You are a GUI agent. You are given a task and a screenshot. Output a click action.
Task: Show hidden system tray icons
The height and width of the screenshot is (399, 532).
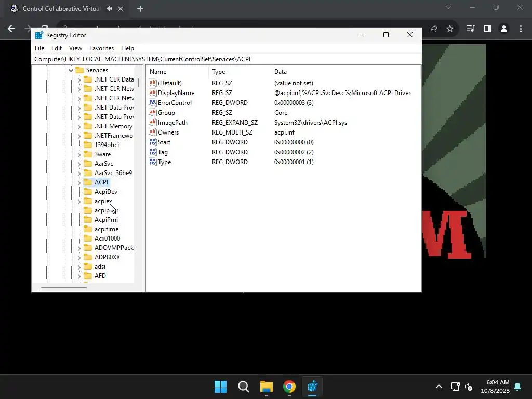(438, 387)
